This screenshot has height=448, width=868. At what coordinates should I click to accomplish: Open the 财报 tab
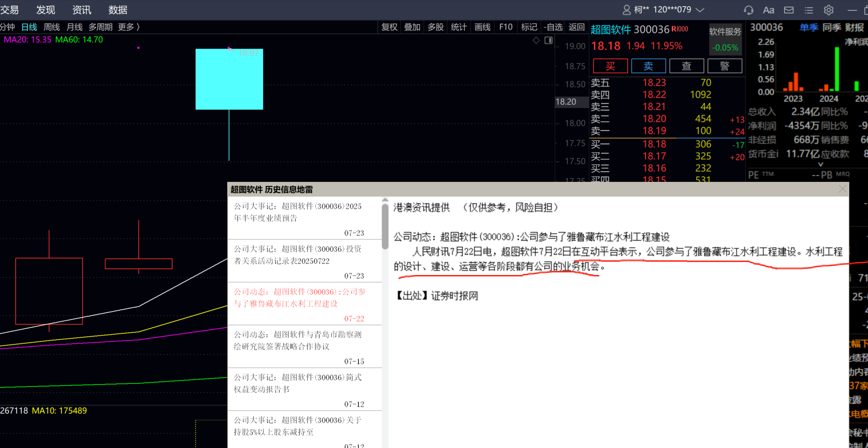(x=855, y=28)
